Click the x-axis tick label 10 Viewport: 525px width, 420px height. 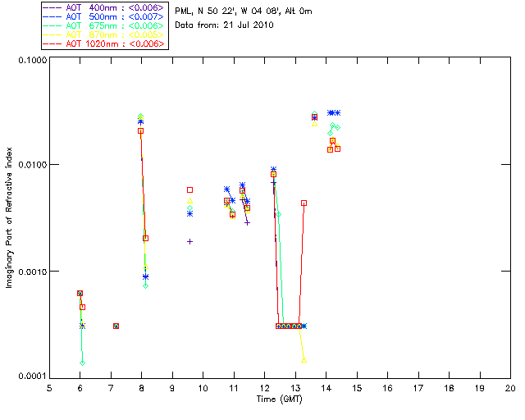tap(203, 388)
